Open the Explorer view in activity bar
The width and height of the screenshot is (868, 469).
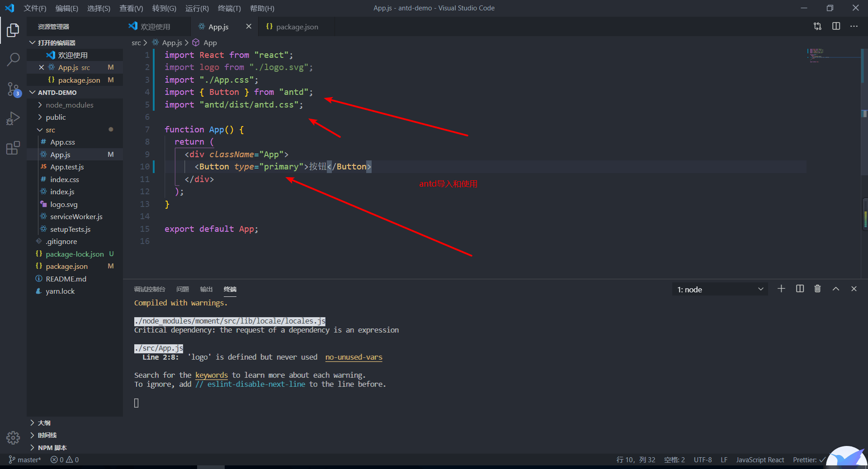tap(13, 31)
